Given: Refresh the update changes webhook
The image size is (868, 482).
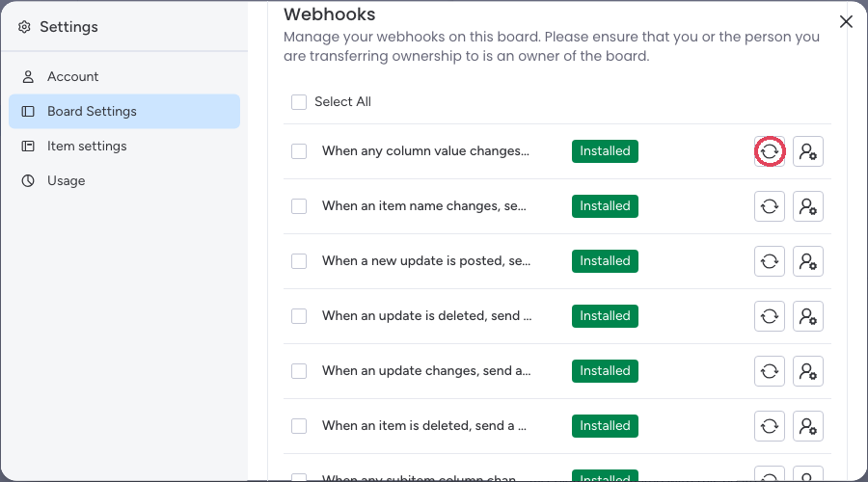Looking at the screenshot, I should coord(770,371).
